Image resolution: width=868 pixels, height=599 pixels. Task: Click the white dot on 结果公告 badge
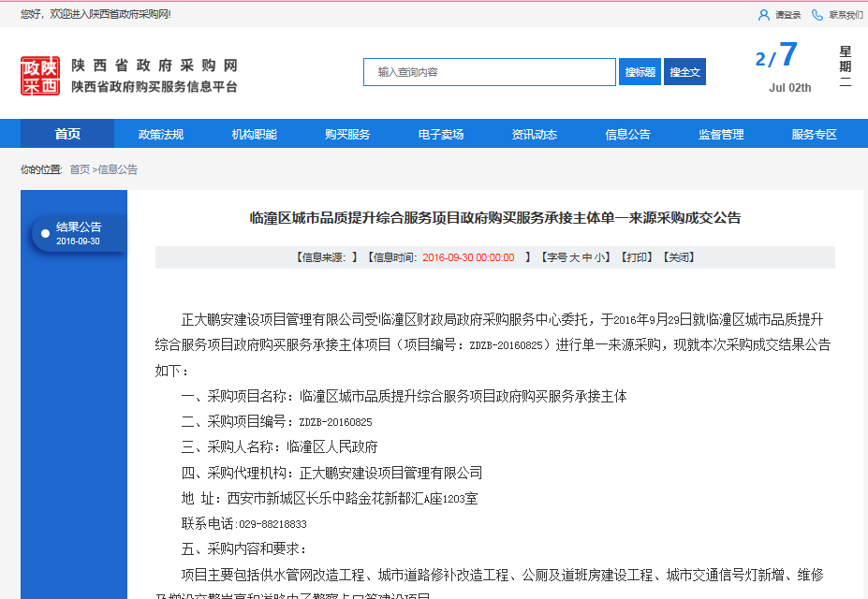[45, 233]
